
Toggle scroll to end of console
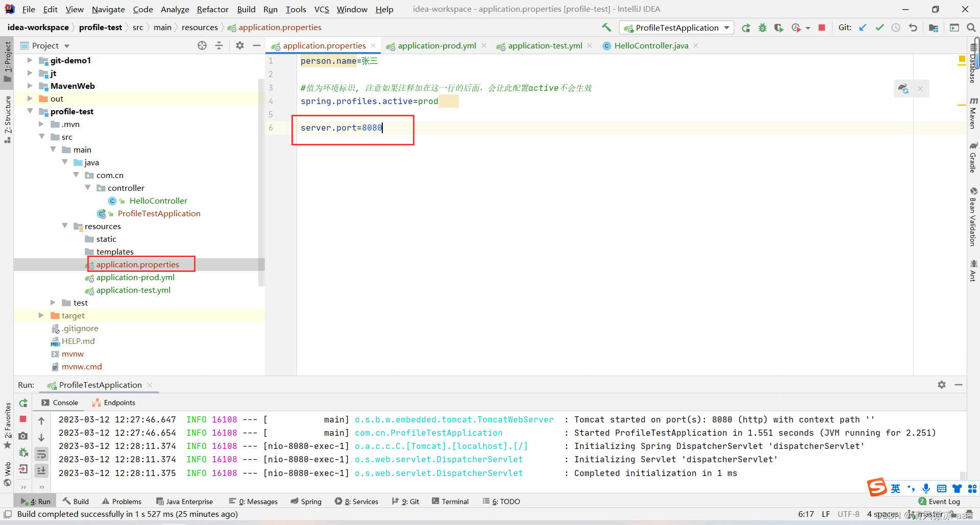click(41, 470)
